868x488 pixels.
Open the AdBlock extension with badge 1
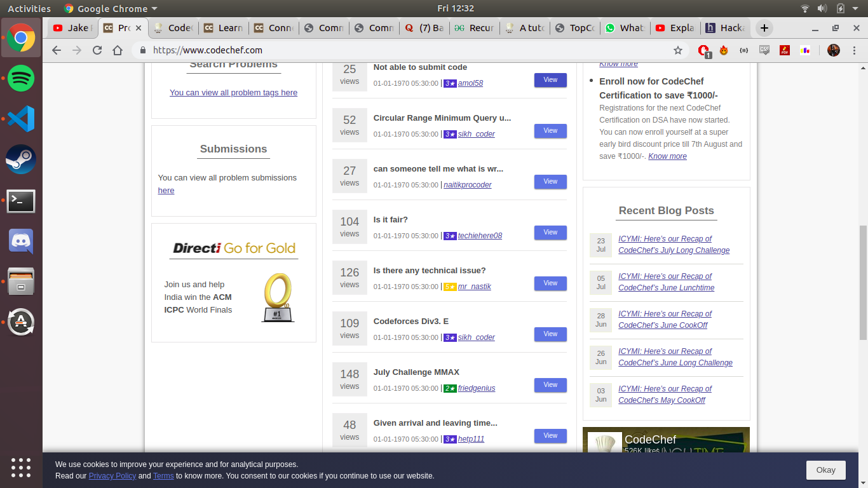704,51
